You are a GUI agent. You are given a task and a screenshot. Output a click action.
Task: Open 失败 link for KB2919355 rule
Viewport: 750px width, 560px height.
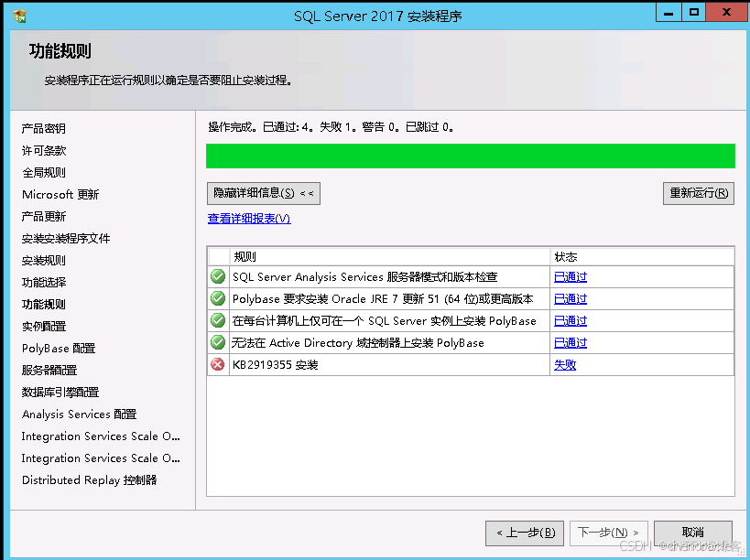click(x=565, y=364)
